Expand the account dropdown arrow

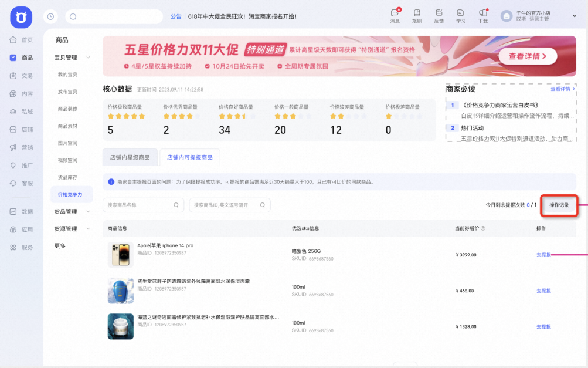click(574, 16)
